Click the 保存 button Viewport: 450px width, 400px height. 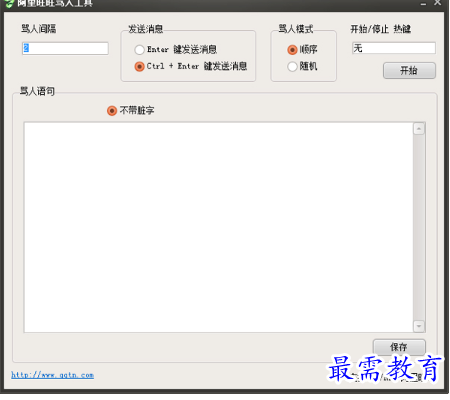[x=399, y=347]
